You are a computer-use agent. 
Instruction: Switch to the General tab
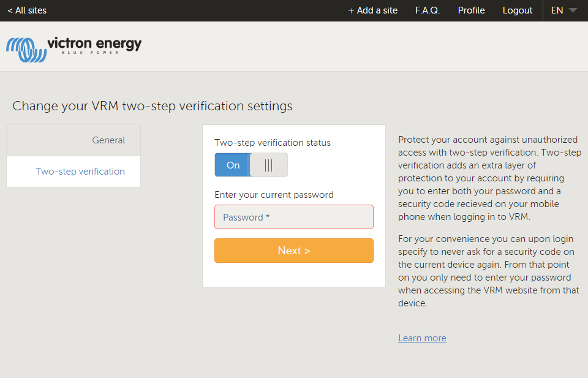click(108, 140)
